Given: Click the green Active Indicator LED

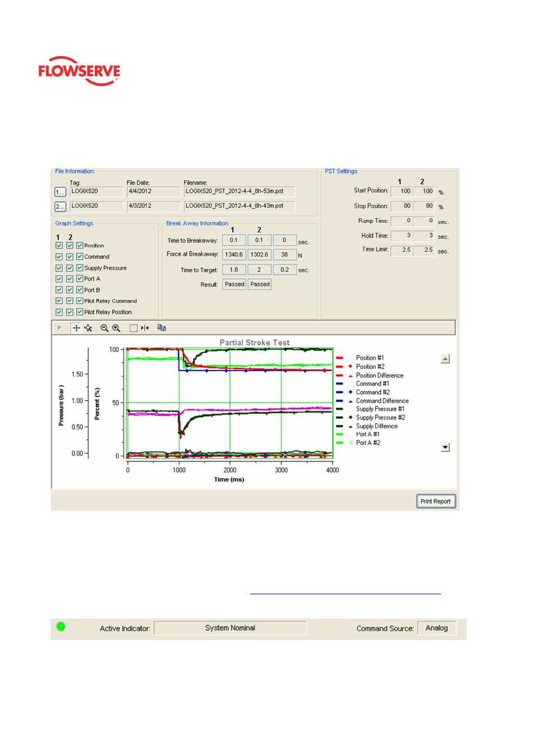Looking at the screenshot, I should pos(61,626).
